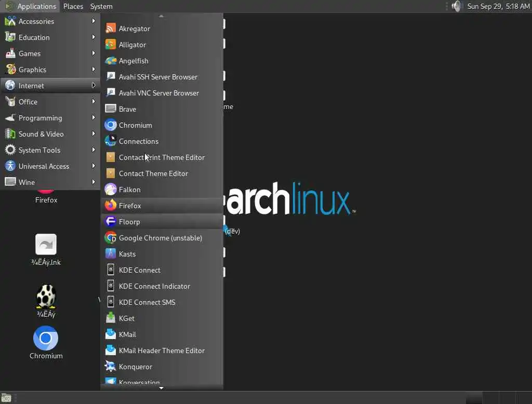The width and height of the screenshot is (532, 404).
Task: Click the scroll-down arrow of the submenu
Action: click(162, 388)
